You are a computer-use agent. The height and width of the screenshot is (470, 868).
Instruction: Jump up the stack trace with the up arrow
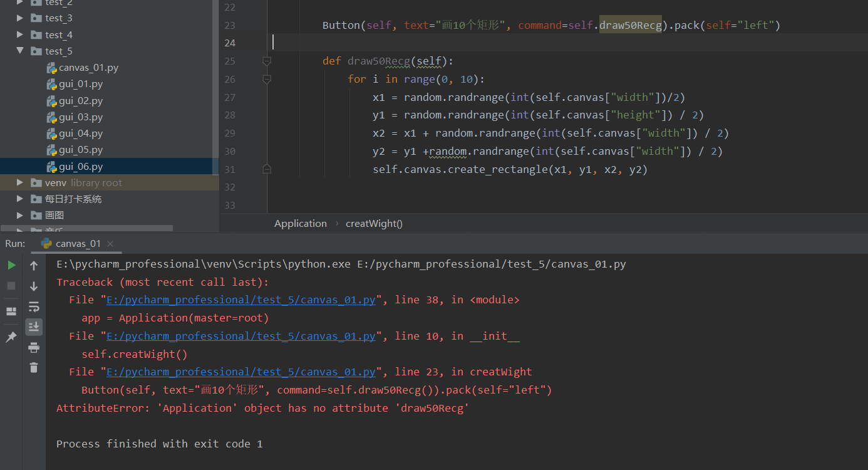tap(34, 266)
